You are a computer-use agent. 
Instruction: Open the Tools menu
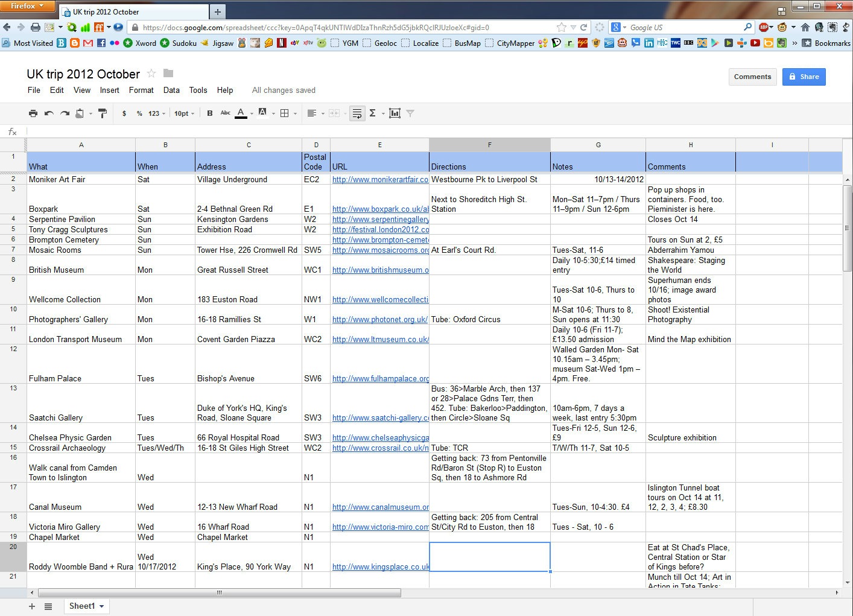pos(198,90)
